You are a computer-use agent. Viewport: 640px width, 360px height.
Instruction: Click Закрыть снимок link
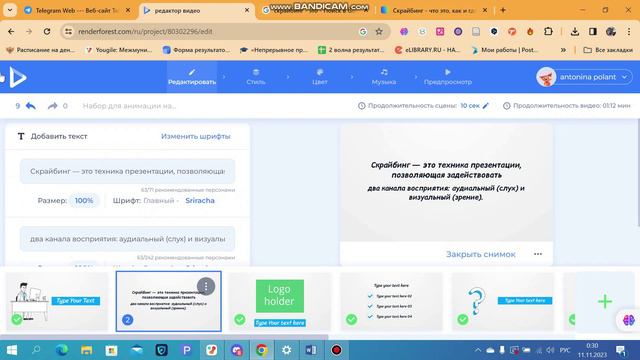(480, 254)
